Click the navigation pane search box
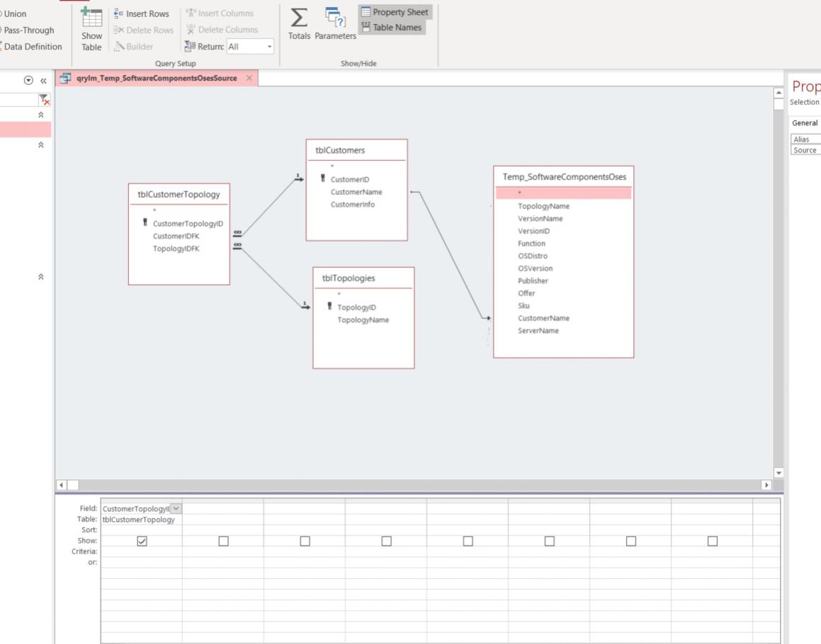Screen dimensions: 821x644 click(x=18, y=99)
